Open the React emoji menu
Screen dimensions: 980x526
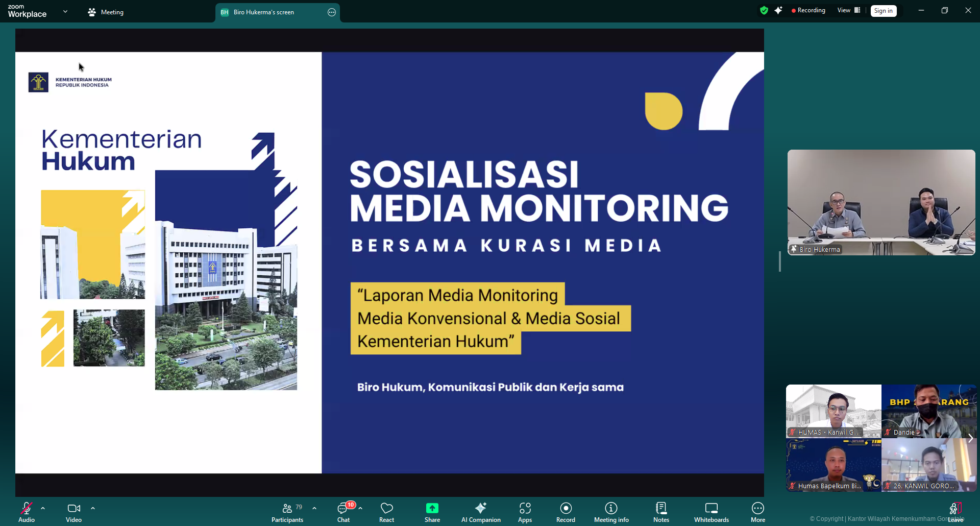pyautogui.click(x=386, y=512)
